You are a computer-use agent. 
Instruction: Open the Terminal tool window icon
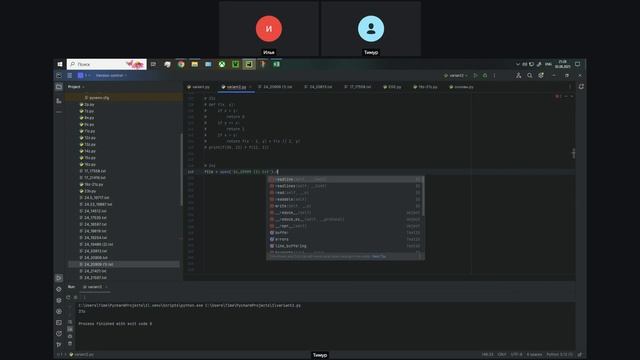point(59,322)
